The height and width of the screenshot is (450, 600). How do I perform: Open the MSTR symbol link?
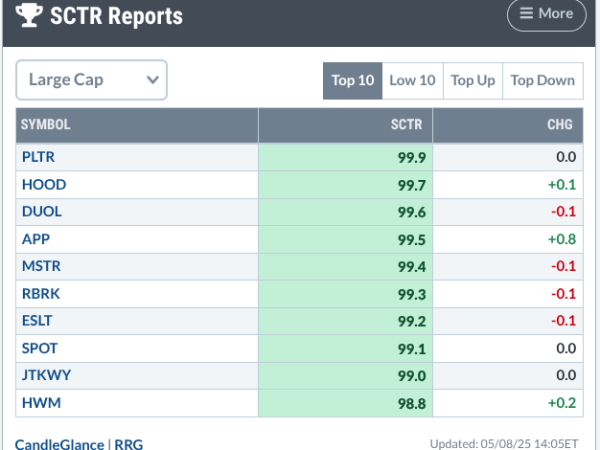point(41,266)
